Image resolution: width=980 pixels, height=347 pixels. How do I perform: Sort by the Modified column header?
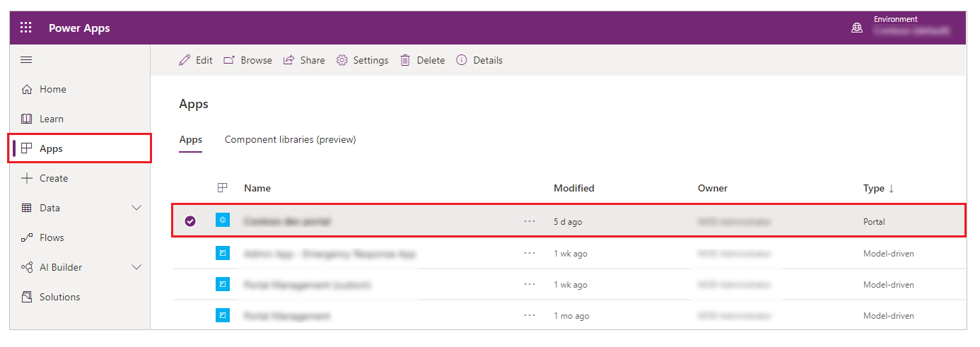point(574,189)
